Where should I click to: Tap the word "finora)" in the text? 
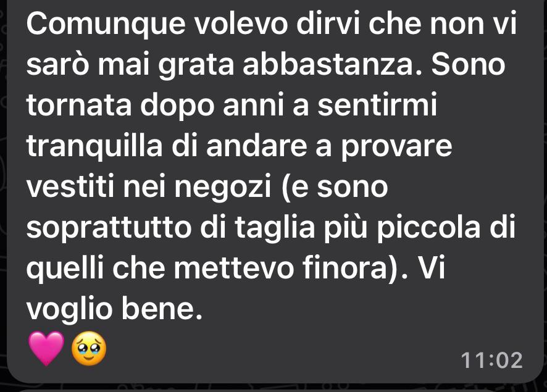pyautogui.click(x=350, y=268)
